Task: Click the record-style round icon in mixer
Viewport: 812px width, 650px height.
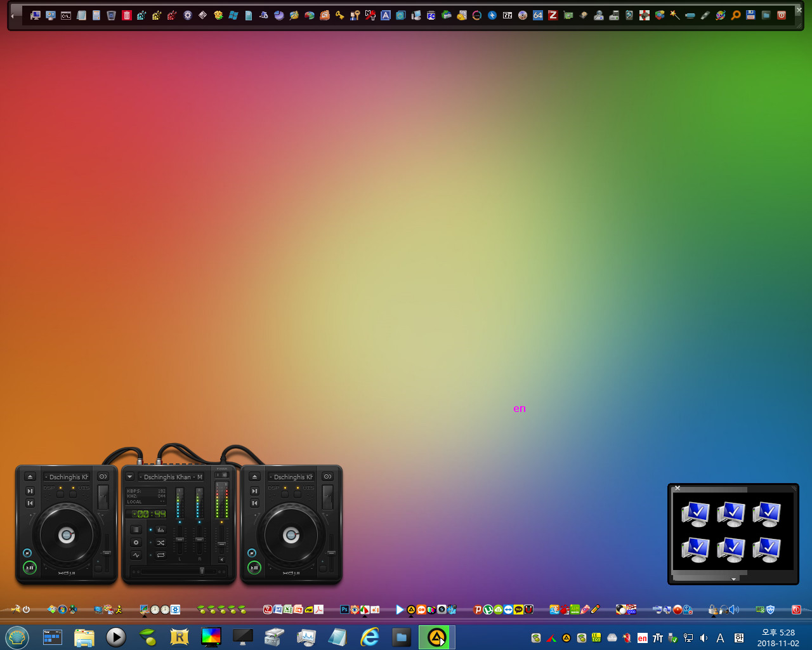Action: click(136, 543)
